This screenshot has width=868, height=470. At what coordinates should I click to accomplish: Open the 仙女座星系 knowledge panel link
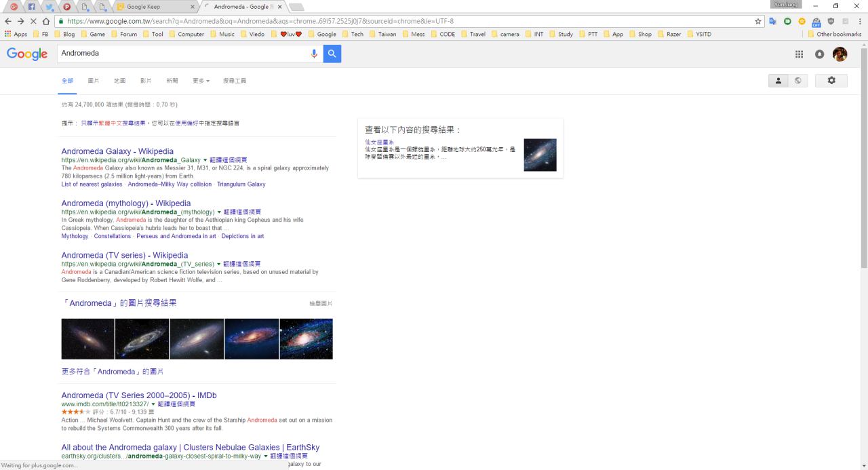379,142
